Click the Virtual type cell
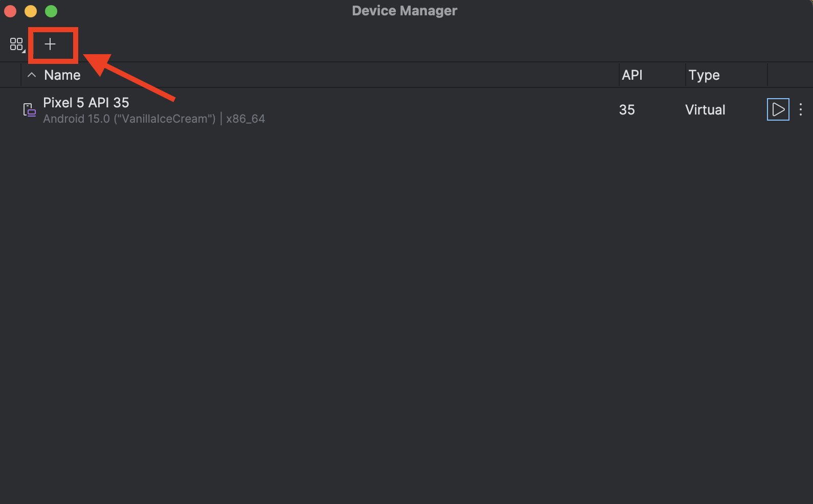This screenshot has height=504, width=813. (x=705, y=110)
